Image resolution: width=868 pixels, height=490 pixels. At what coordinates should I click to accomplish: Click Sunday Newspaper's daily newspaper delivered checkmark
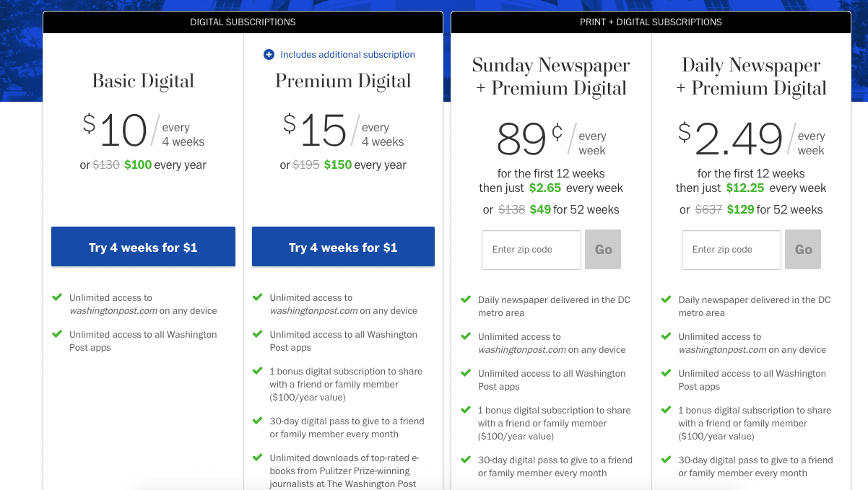[x=466, y=299]
